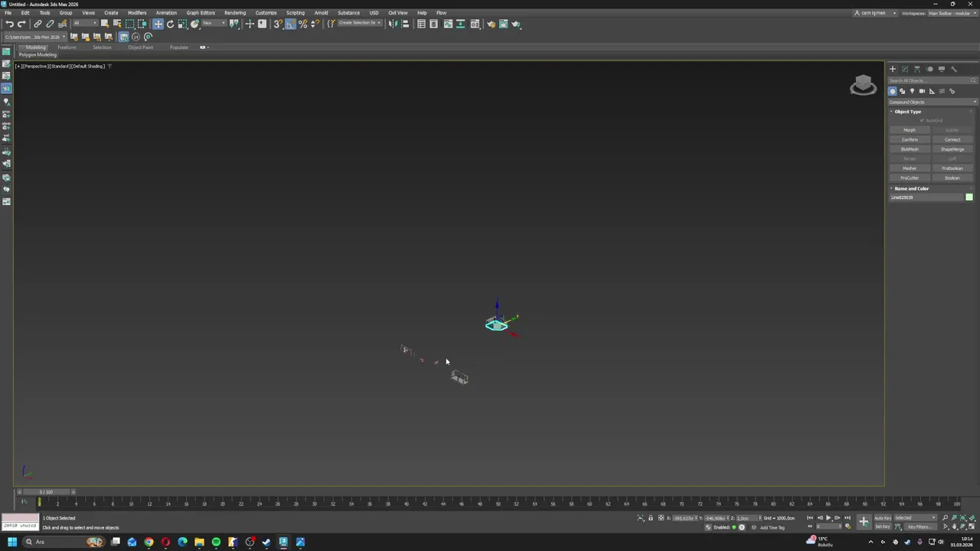Toggle the selection lock icon
980x551 pixels.
(651, 518)
